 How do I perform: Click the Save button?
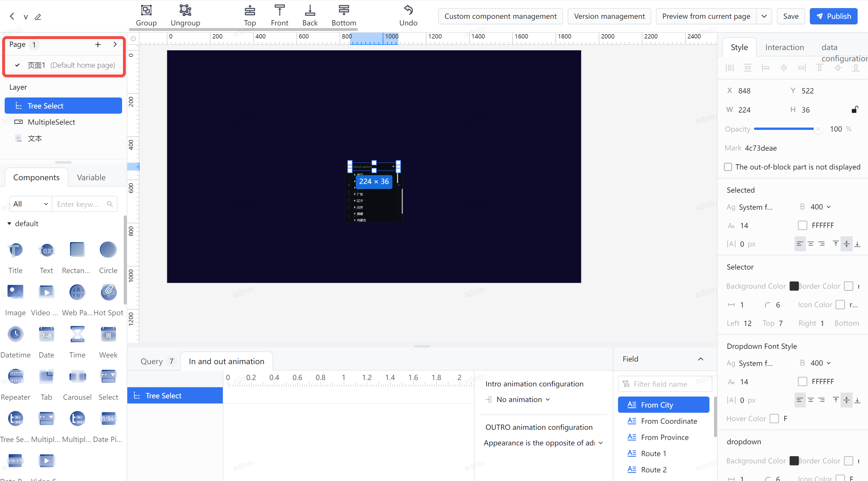790,16
